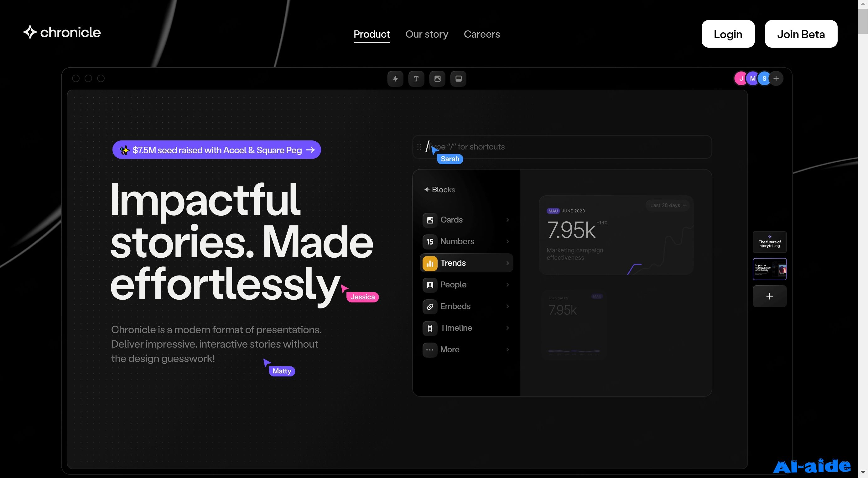Click the Type "/" for shortcuts field
868x478 pixels.
click(562, 147)
